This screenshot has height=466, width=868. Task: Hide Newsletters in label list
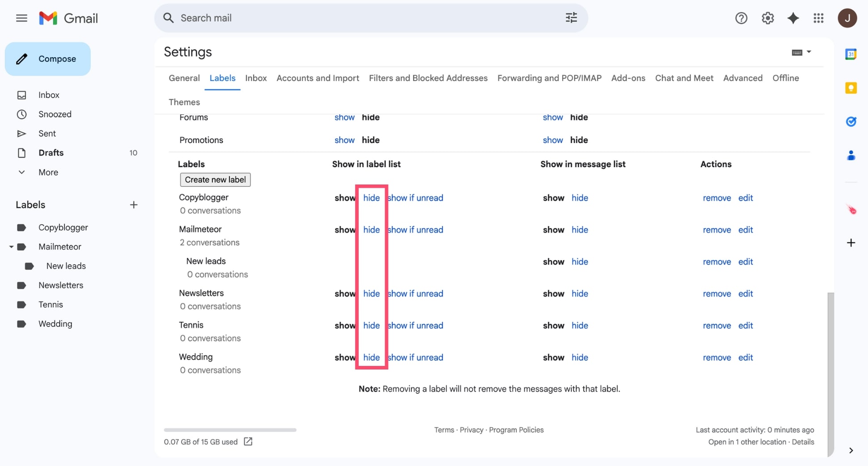[x=371, y=294]
